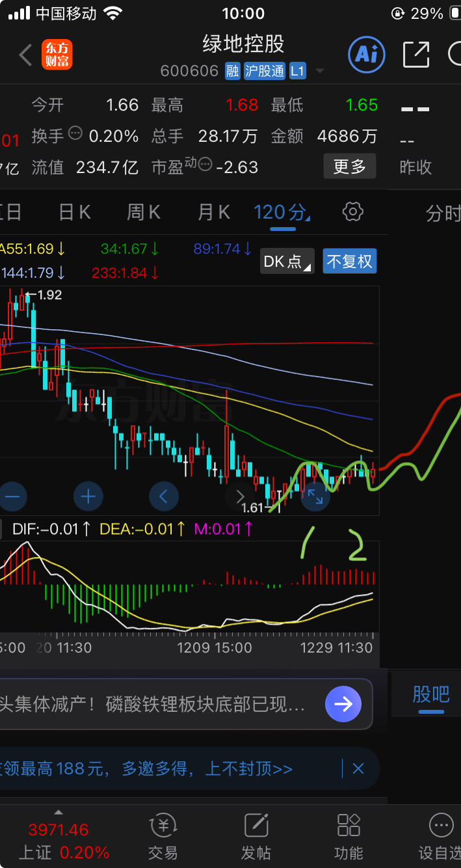This screenshot has height=868, width=461.
Task: Open the 120分 period dropdown
Action: [x=282, y=212]
